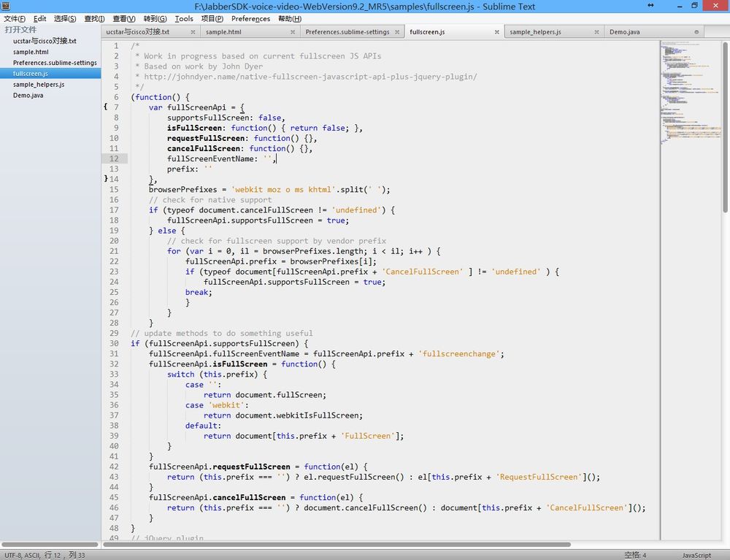Viewport: 730px width, 560px height.
Task: Select fullscreen.js in the sidebar
Action: pyautogui.click(x=50, y=74)
